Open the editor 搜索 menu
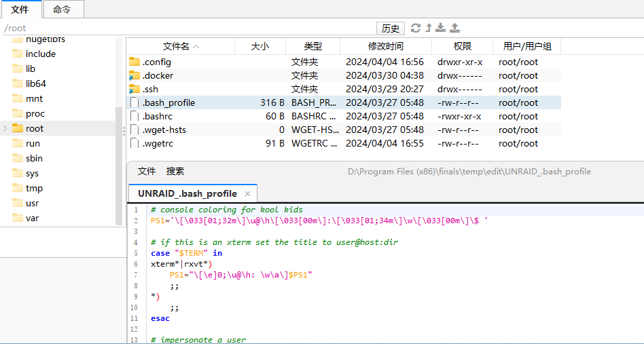 [175, 171]
